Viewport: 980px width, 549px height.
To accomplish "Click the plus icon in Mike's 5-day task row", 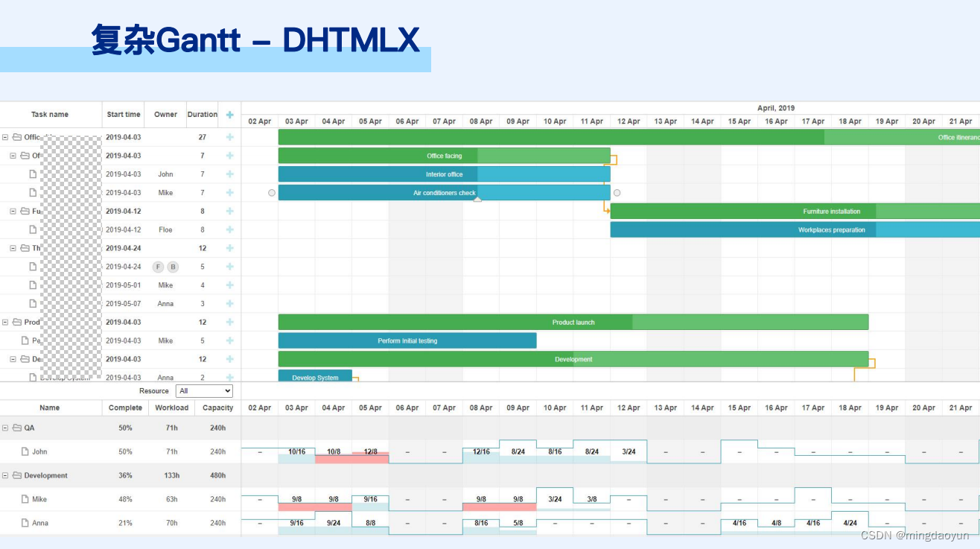I will [x=229, y=340].
